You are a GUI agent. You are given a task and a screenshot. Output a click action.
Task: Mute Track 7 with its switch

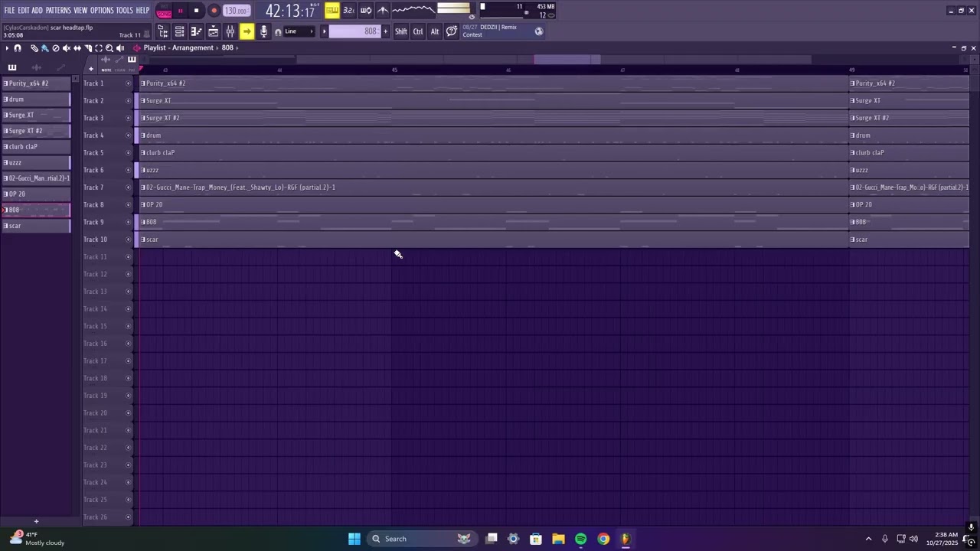coord(128,187)
